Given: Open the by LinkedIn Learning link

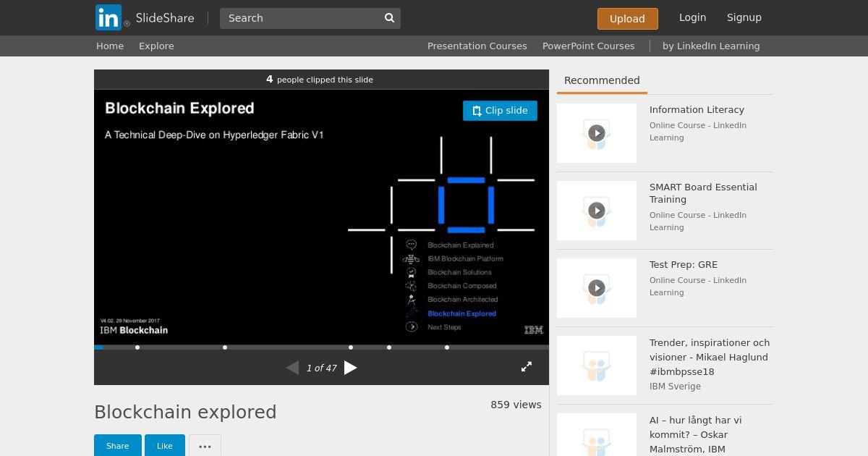Looking at the screenshot, I should (x=711, y=46).
